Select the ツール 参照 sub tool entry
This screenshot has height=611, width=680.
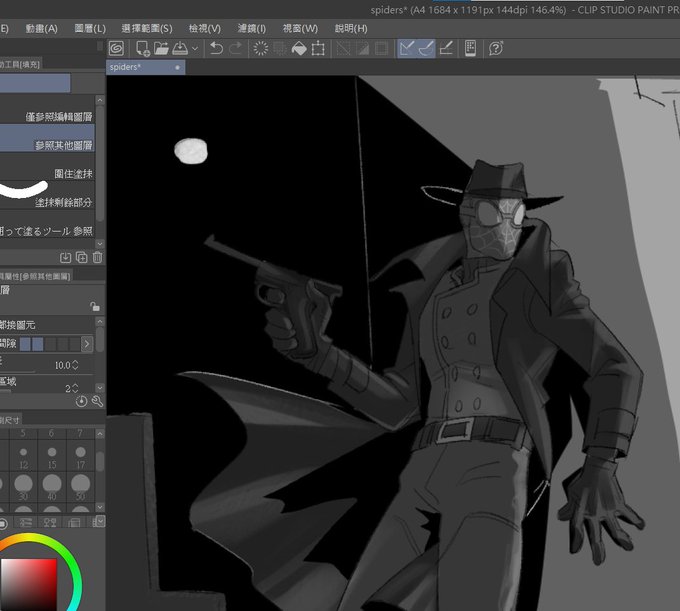(x=47, y=224)
